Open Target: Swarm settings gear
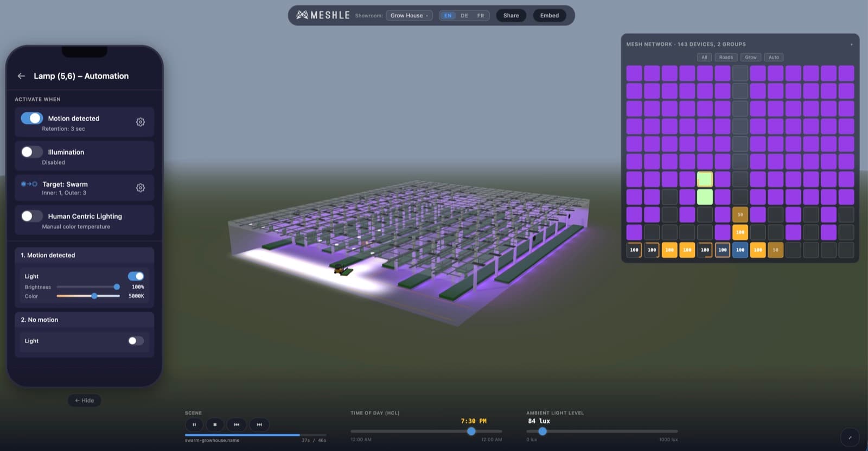The height and width of the screenshot is (451, 868). [x=141, y=188]
